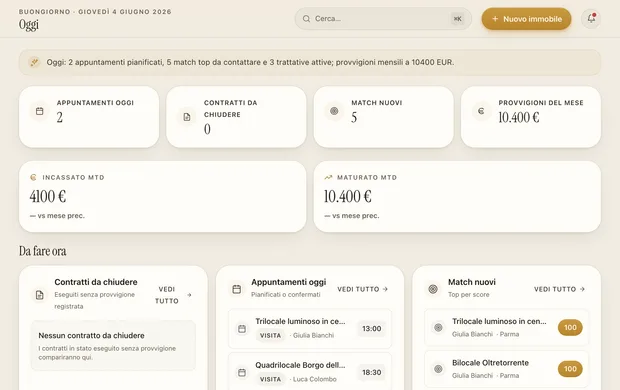Open the Provvigioni del mese stat card

coord(531,117)
